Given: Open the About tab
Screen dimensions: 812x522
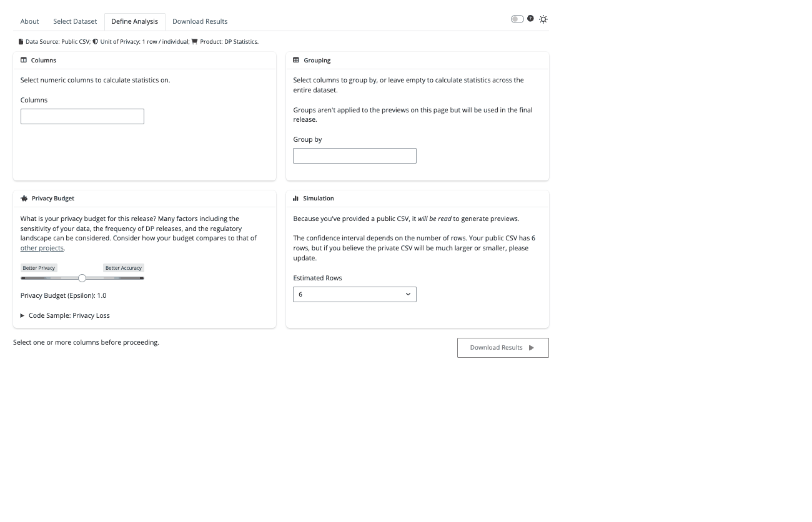Looking at the screenshot, I should [29, 21].
